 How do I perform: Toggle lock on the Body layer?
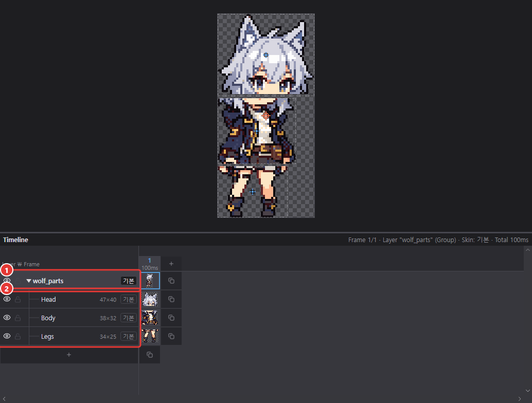(17, 318)
